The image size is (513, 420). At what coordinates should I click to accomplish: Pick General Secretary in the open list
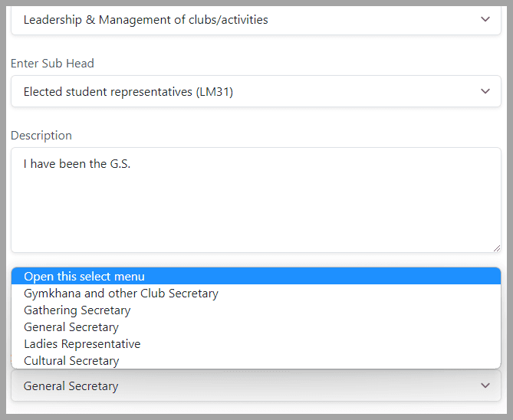click(x=256, y=327)
